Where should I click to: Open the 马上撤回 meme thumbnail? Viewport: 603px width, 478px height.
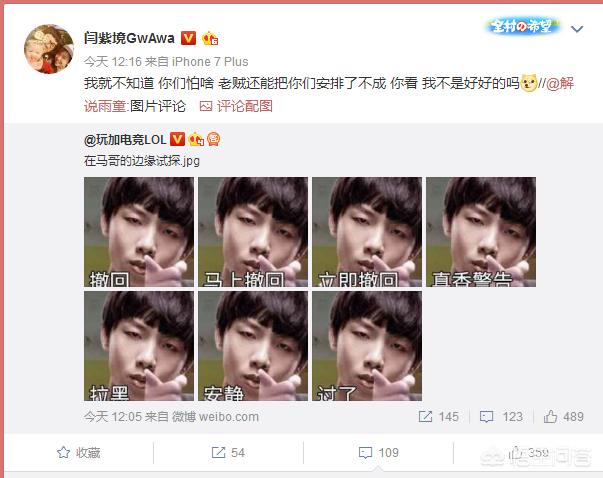point(253,232)
